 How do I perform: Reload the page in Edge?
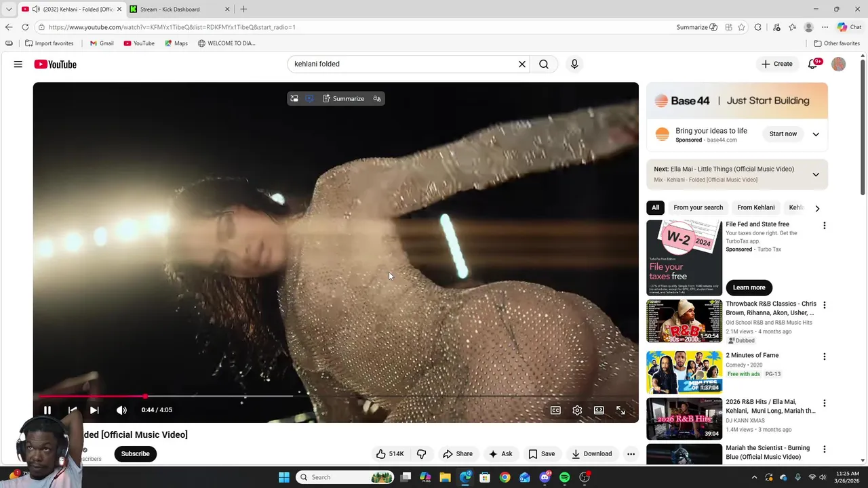(x=25, y=27)
